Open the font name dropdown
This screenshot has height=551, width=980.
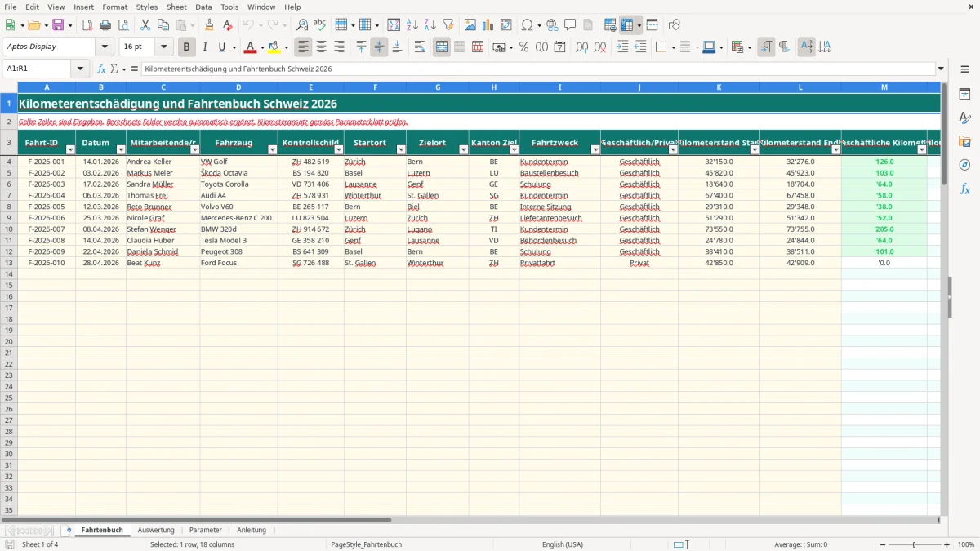click(105, 47)
